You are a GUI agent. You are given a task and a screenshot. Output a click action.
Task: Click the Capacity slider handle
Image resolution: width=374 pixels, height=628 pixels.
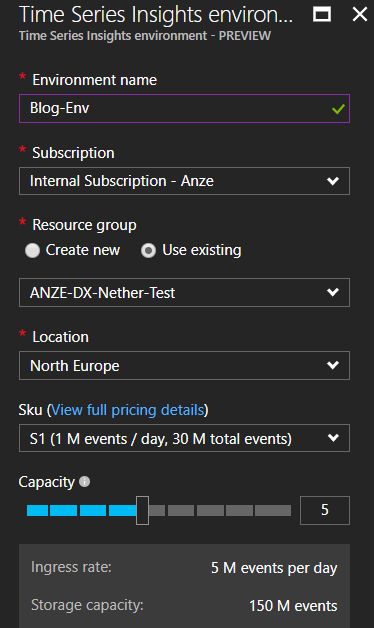click(x=142, y=510)
